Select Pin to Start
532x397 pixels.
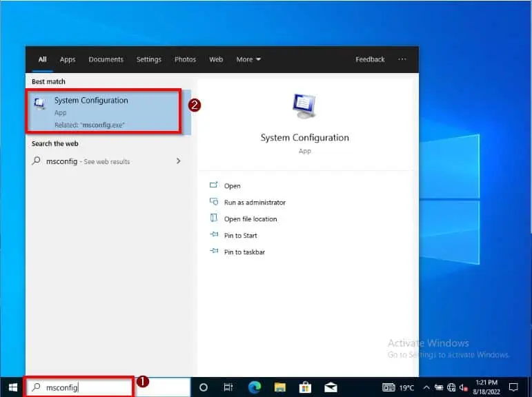point(241,236)
